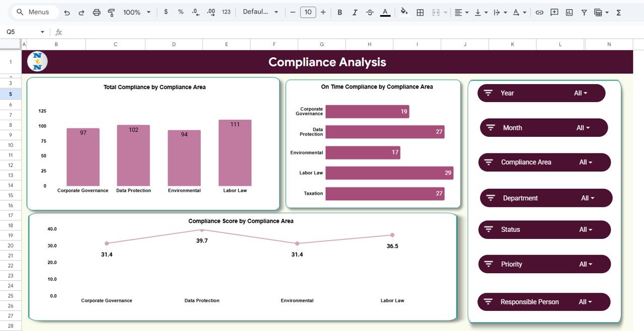Screen dimensions: 644x331
Task: Toggle strikethrough formatting
Action: 370,12
